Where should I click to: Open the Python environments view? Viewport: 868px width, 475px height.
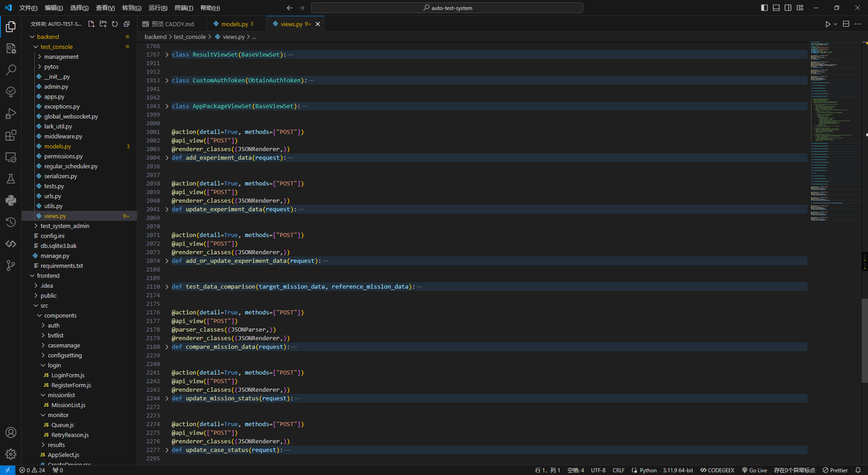pos(11,200)
